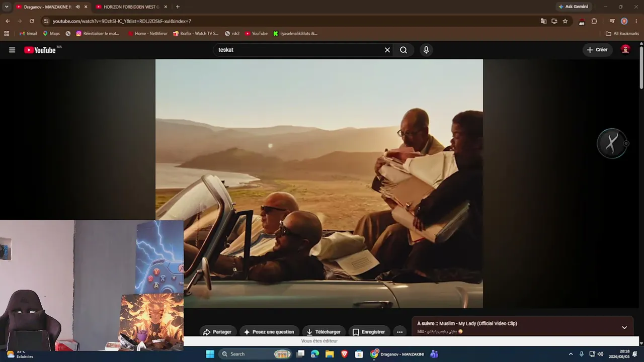Open the YouTube guide hamburger menu
The image size is (644, 362).
coord(12,50)
